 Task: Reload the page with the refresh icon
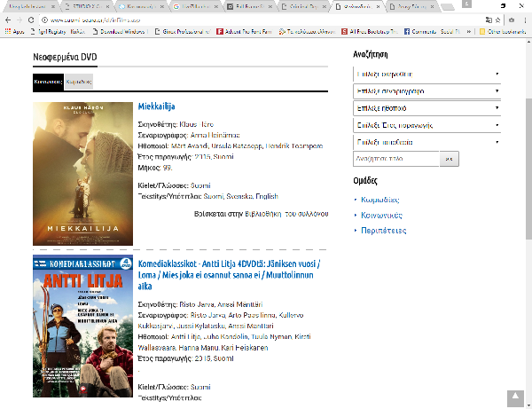(31, 20)
